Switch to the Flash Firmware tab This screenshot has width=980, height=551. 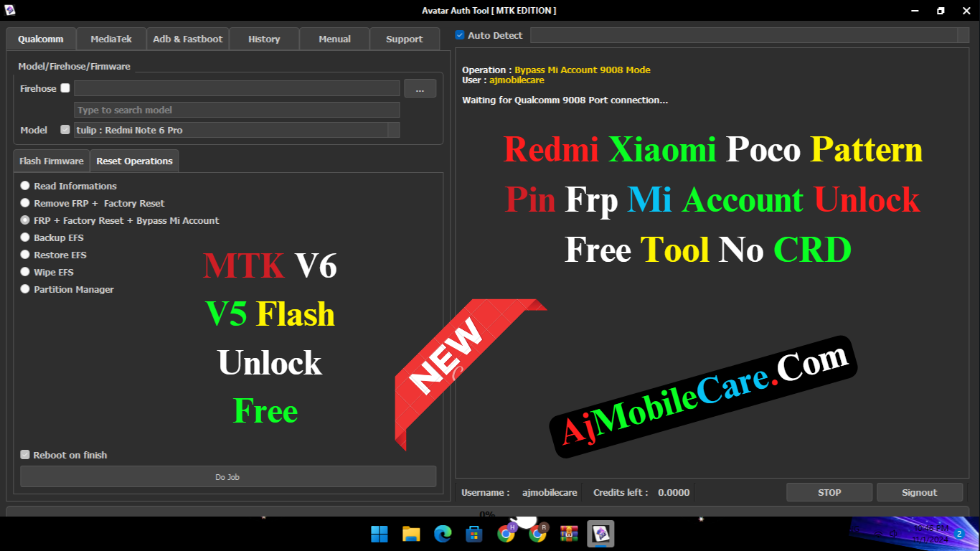pos(52,161)
